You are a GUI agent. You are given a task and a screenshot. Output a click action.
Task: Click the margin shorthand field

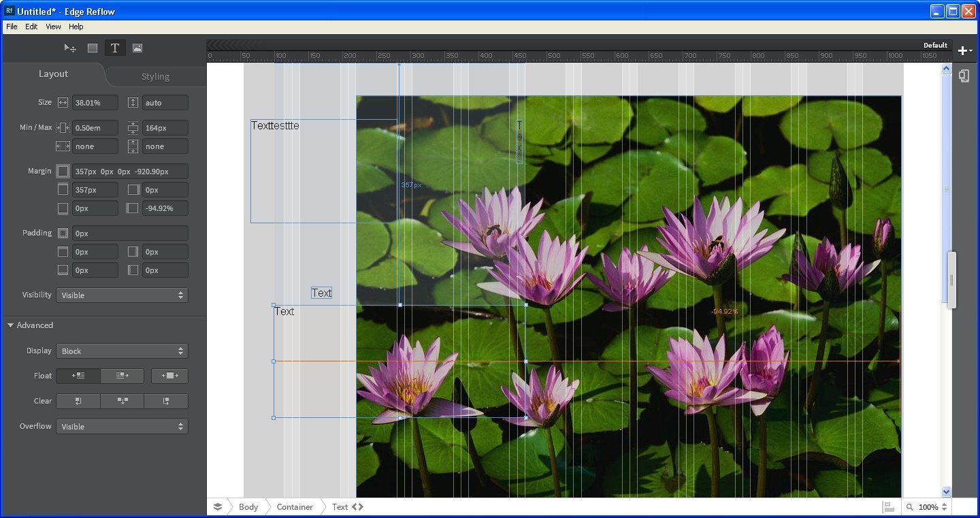tap(130, 172)
